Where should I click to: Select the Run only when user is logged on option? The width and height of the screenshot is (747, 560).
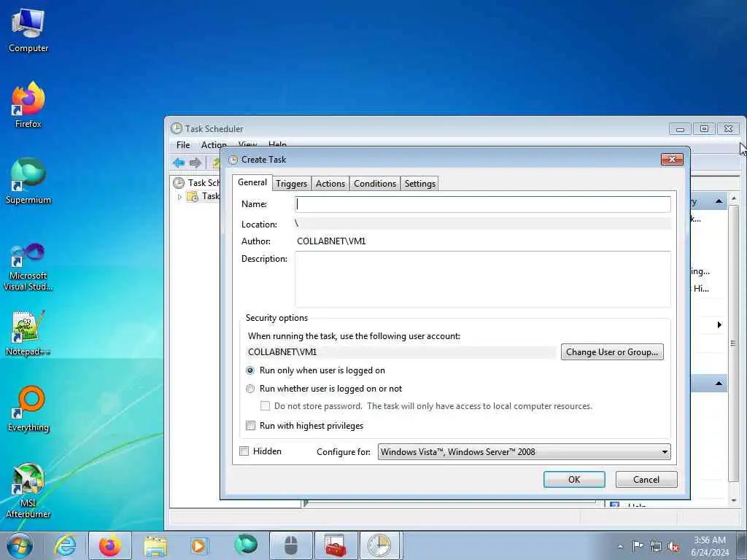[x=250, y=370]
